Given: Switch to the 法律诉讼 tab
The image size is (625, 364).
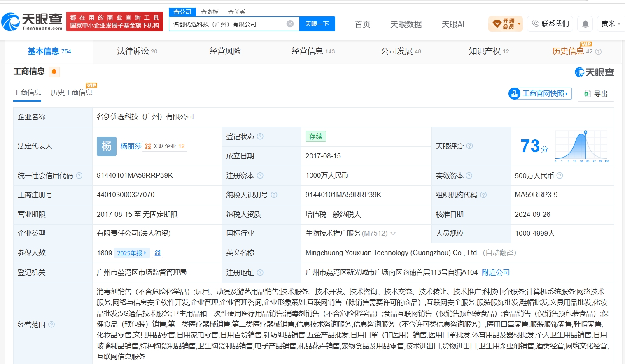Looking at the screenshot, I should click(137, 51).
